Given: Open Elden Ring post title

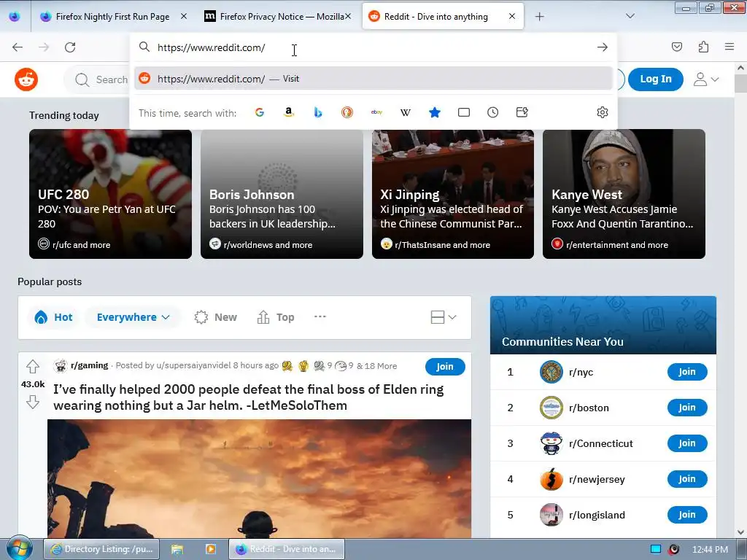Looking at the screenshot, I should 248,397.
